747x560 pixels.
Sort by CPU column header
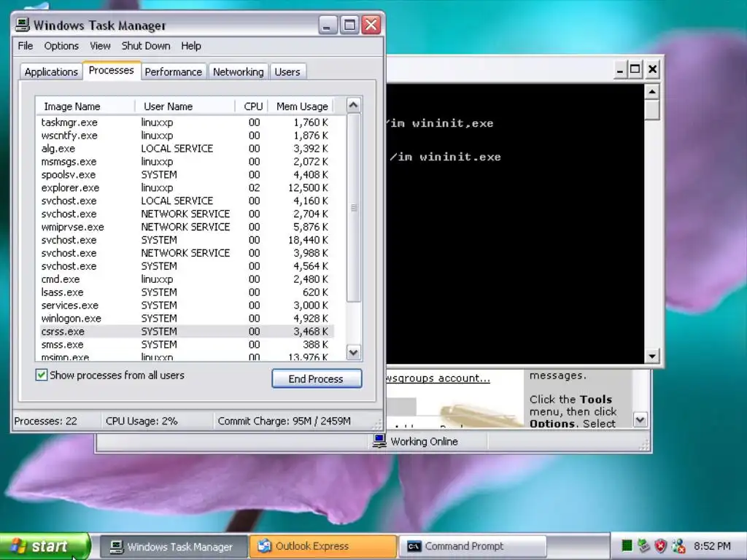coord(252,106)
